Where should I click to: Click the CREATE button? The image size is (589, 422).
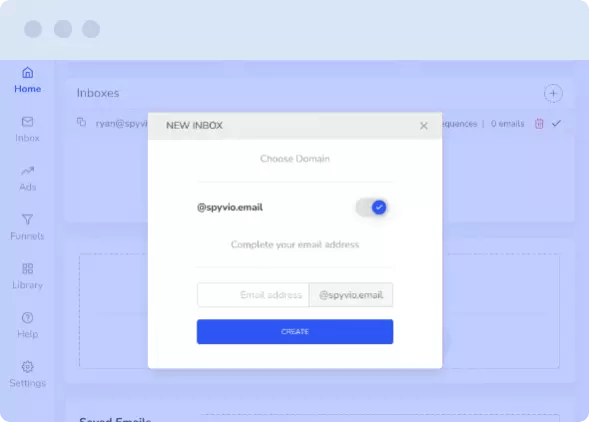[295, 331]
